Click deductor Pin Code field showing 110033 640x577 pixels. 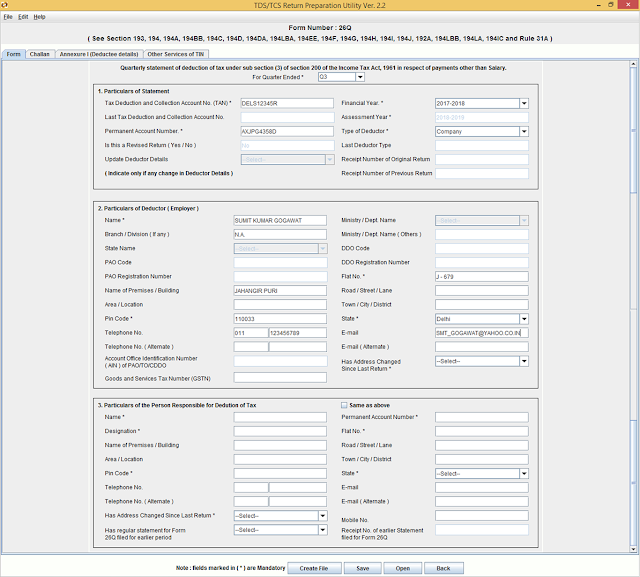(280, 319)
